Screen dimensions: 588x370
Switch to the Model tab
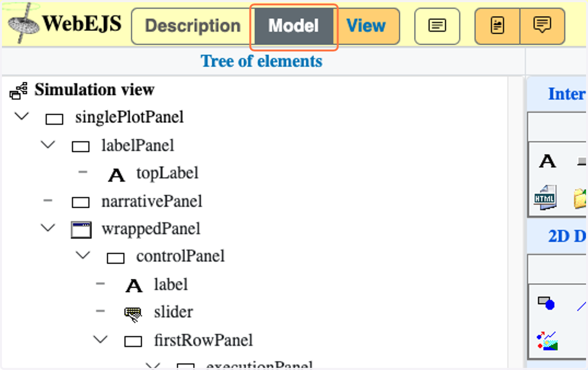[294, 26]
